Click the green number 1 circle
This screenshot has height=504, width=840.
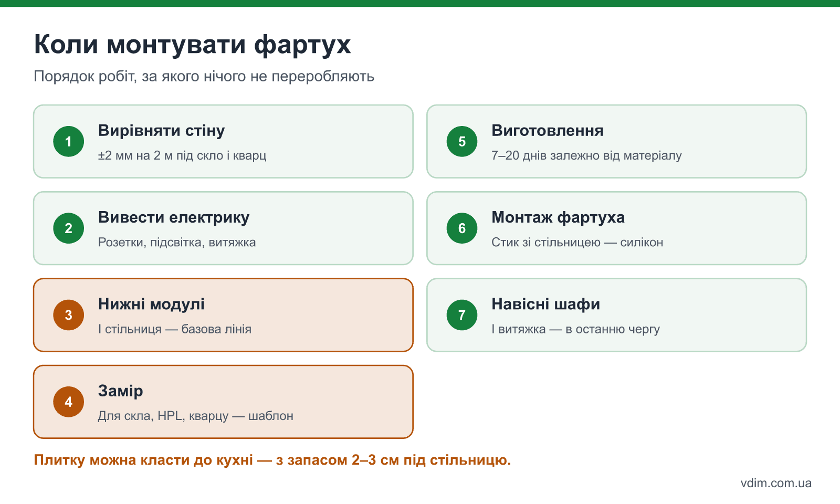69,141
